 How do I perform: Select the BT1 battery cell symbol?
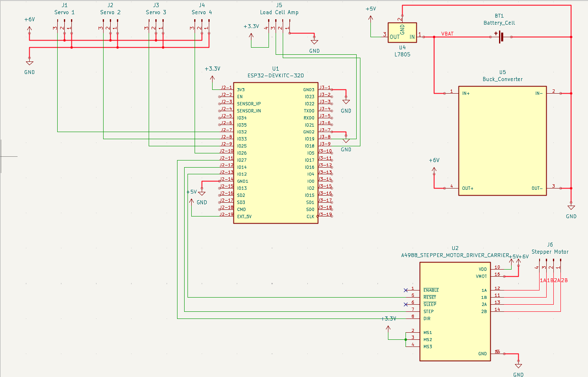(500, 37)
